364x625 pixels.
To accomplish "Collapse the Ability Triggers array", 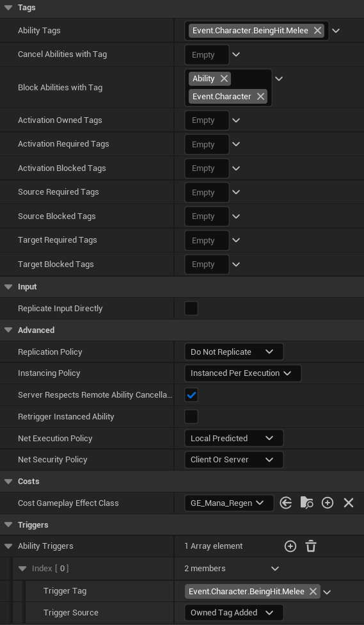I will (8, 546).
